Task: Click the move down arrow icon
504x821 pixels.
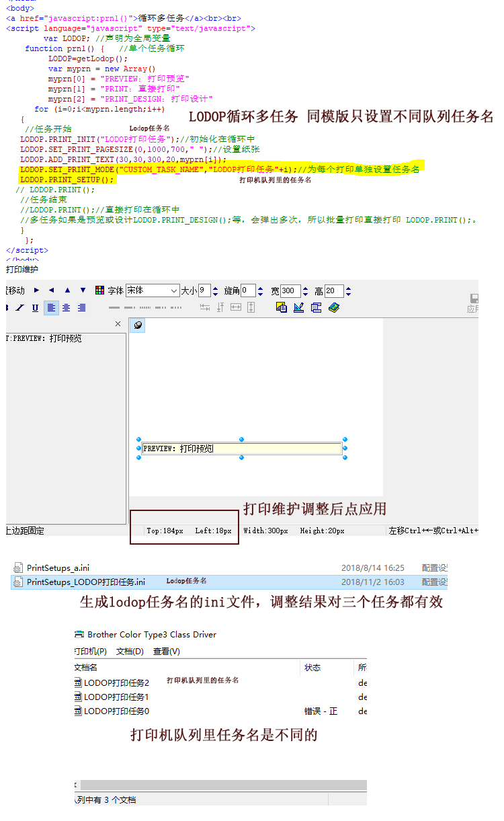Action: (83, 290)
